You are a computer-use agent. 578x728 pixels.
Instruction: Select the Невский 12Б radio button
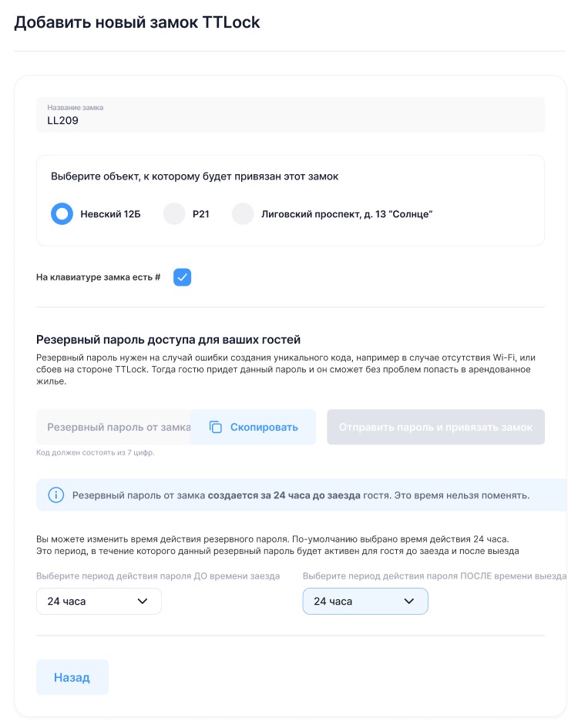62,214
